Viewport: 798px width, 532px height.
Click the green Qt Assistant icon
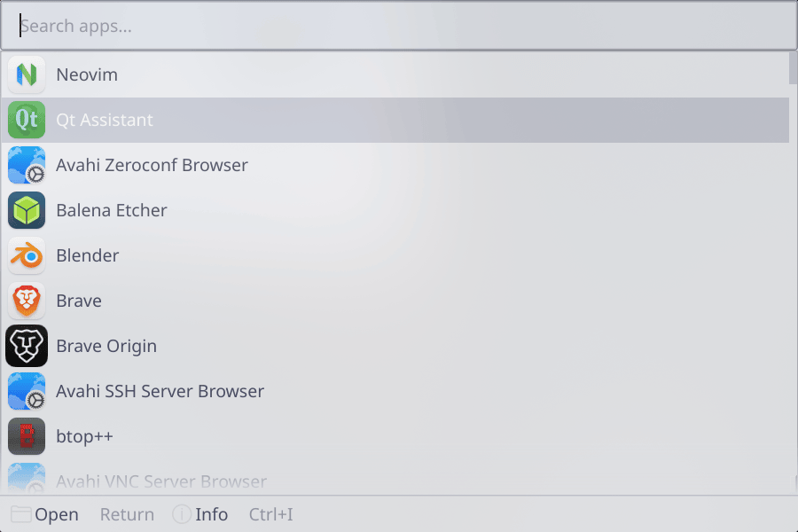pos(27,120)
